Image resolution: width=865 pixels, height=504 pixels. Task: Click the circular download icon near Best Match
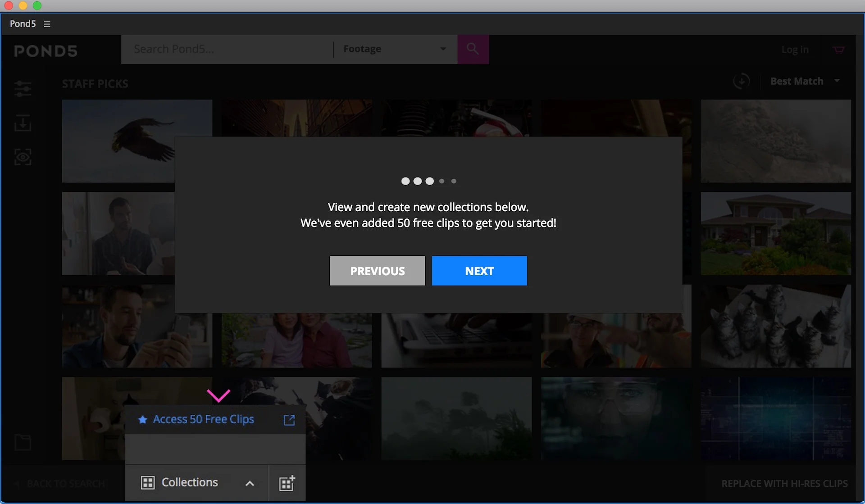click(741, 81)
